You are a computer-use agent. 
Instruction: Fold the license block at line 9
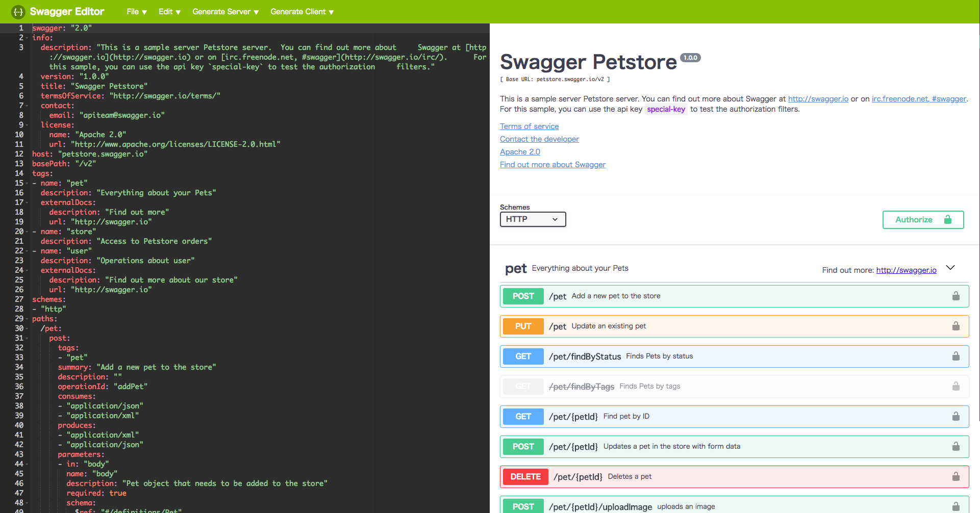(27, 125)
